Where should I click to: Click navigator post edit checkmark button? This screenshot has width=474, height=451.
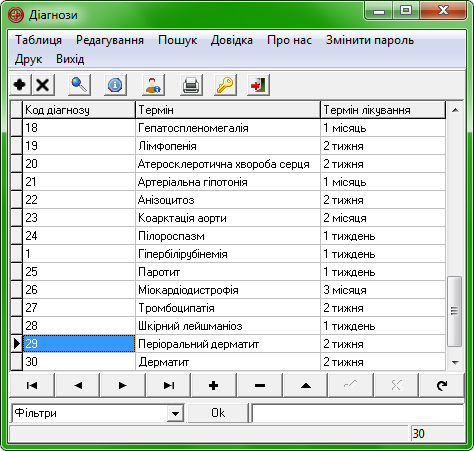point(351,385)
